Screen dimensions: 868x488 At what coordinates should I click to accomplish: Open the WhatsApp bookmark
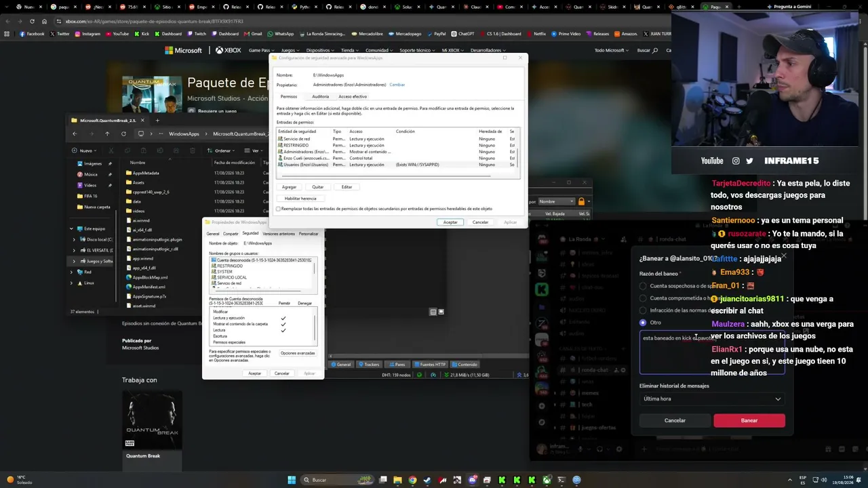pyautogui.click(x=281, y=34)
